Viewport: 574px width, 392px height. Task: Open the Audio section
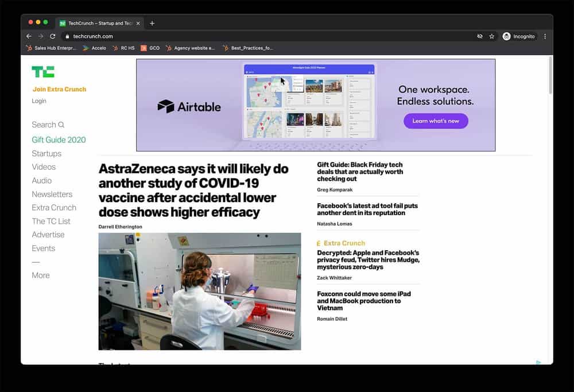[41, 180]
